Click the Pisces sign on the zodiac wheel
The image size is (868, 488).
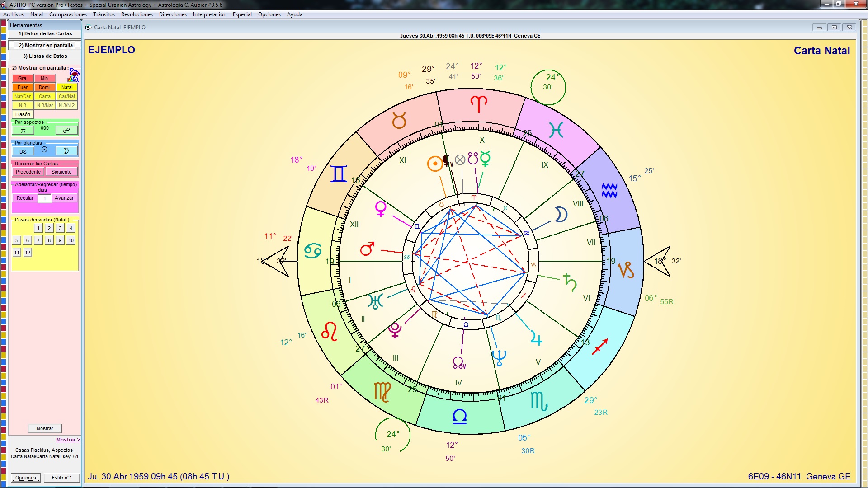coord(556,130)
